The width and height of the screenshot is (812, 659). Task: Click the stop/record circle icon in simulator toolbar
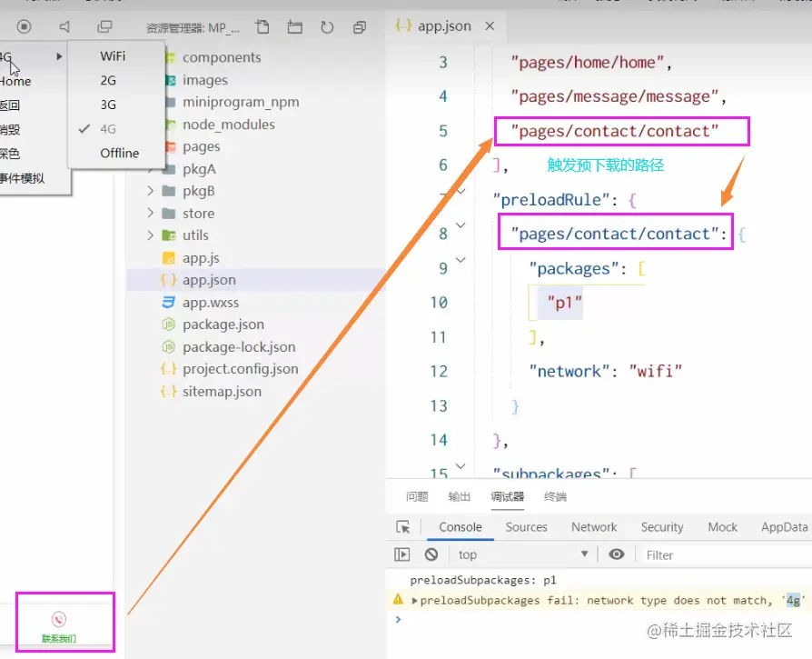(24, 26)
